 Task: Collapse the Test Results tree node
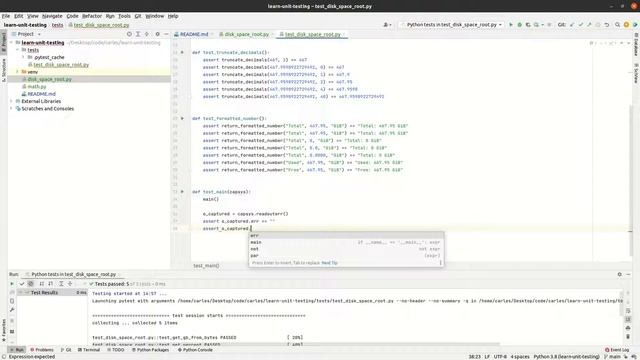click(20, 293)
